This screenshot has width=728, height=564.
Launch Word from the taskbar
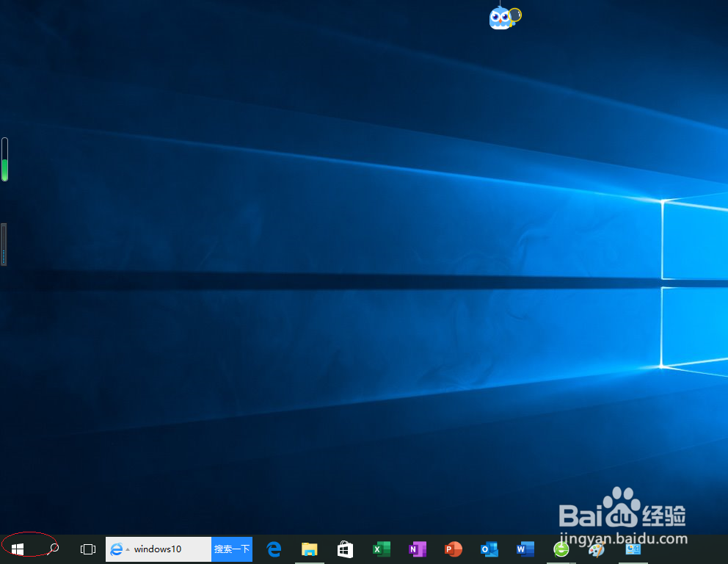pyautogui.click(x=524, y=549)
